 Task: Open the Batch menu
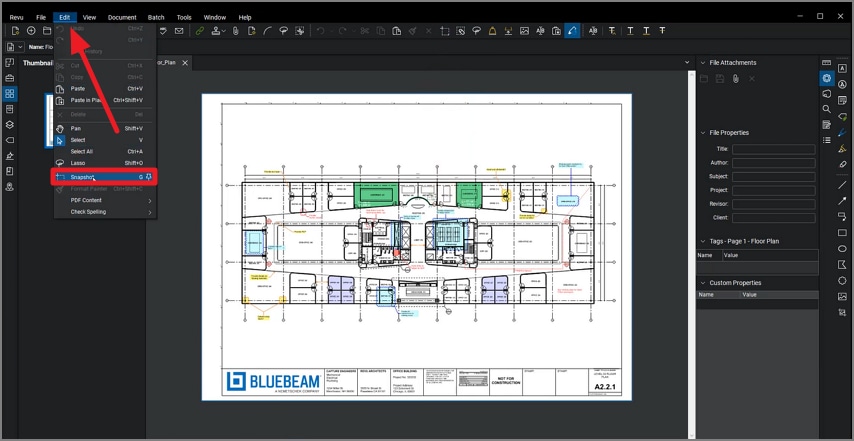click(156, 17)
